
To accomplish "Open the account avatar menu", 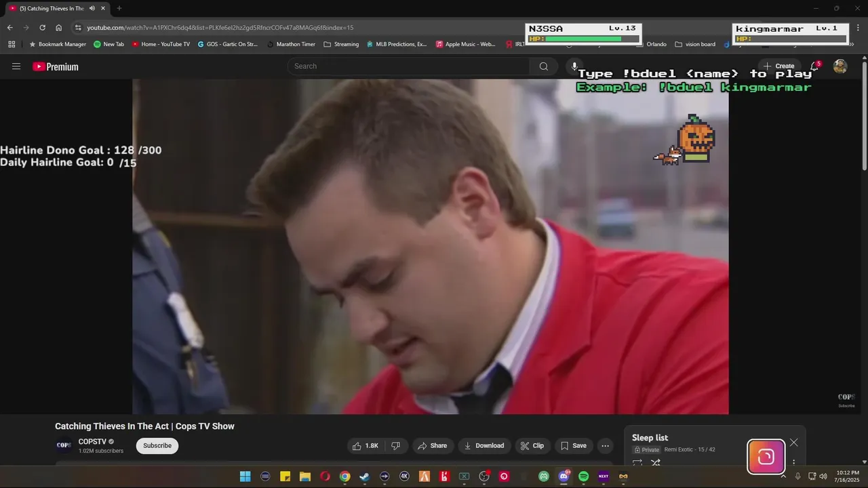I will 840,66.
